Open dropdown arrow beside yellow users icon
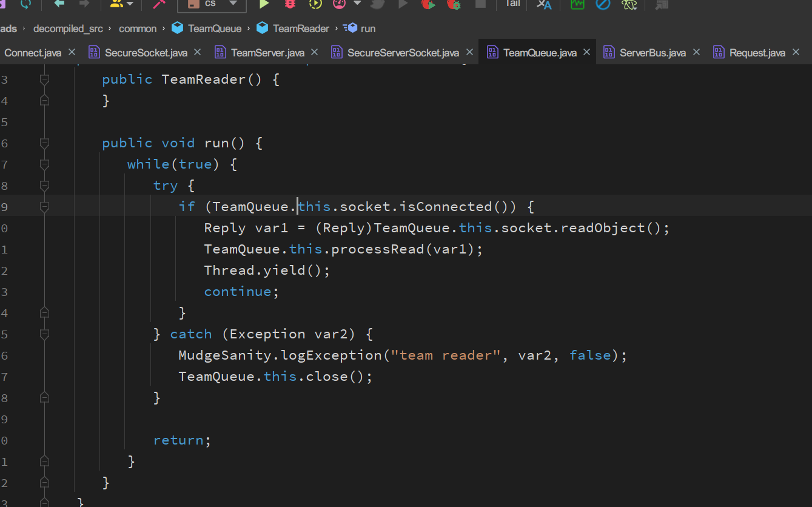The height and width of the screenshot is (507, 812). click(130, 4)
